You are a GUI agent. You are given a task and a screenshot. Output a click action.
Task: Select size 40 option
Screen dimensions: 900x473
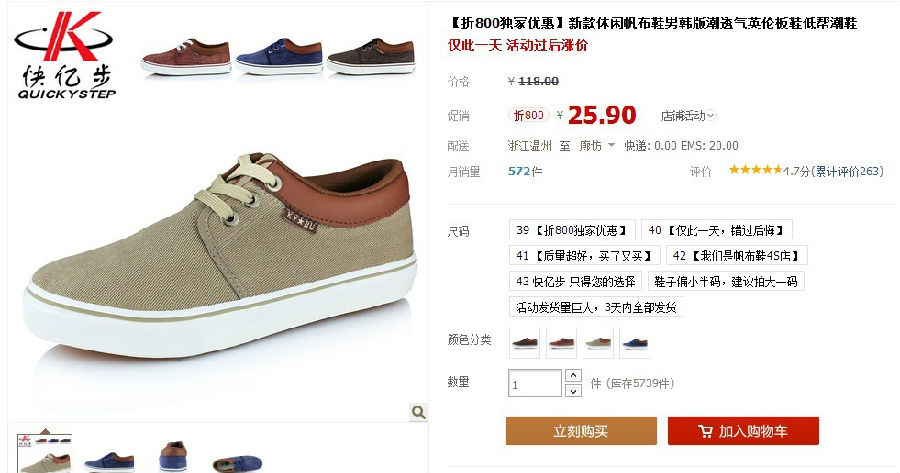[x=717, y=230]
